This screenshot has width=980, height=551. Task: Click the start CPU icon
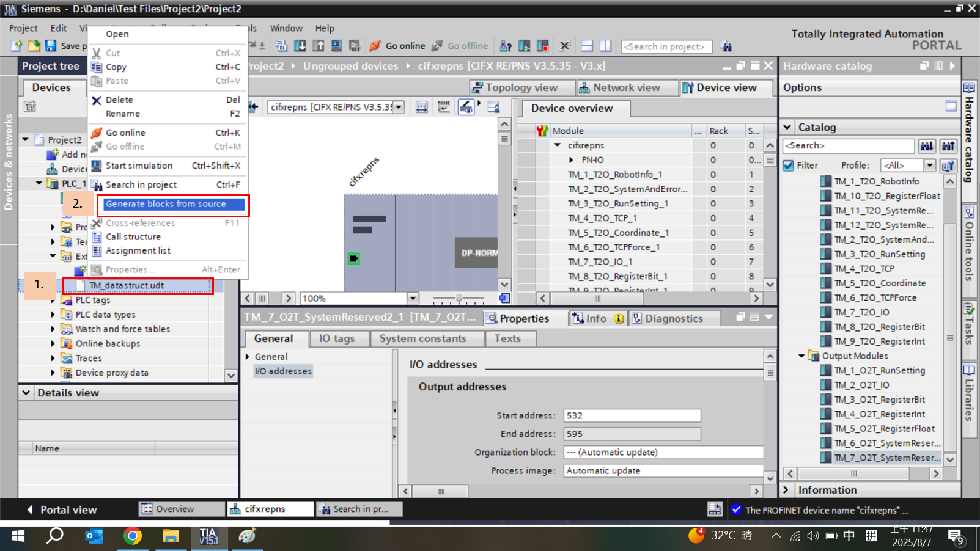point(524,46)
